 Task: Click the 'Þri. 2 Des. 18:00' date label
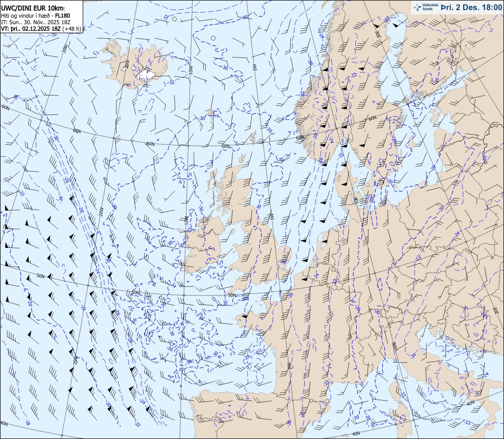tap(471, 7)
